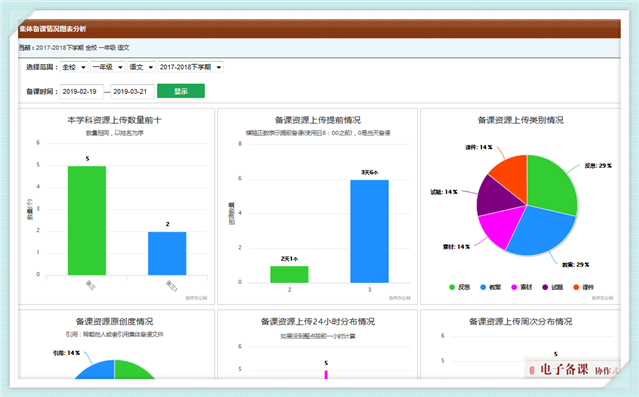Open the 2017-2018下学期 term dropdown
The height and width of the screenshot is (397, 639).
pos(190,67)
